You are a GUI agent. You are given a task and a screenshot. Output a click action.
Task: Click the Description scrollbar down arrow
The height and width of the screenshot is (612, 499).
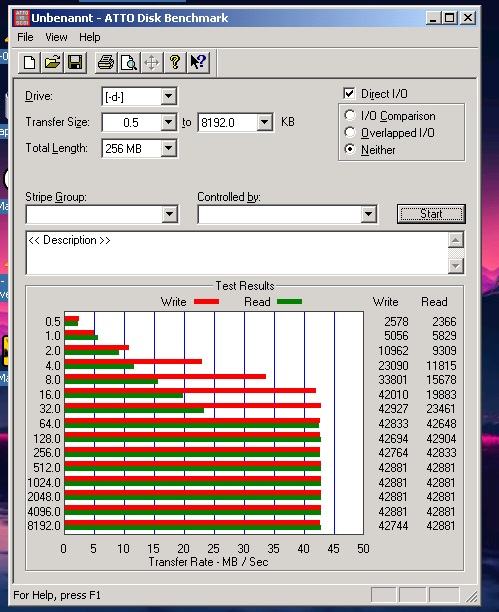pyautogui.click(x=456, y=266)
